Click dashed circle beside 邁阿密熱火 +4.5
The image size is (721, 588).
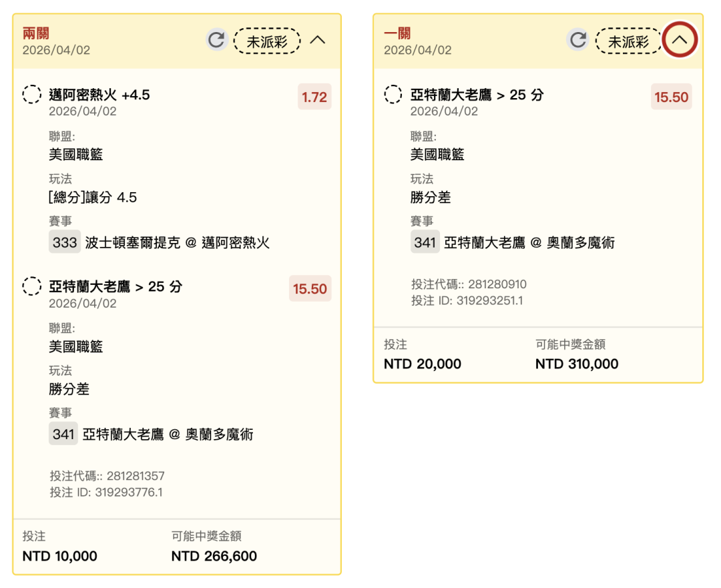point(32,95)
